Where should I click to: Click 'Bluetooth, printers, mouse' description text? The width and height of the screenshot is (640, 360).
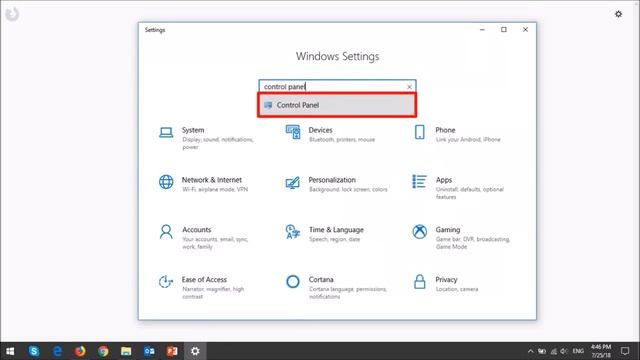click(342, 140)
